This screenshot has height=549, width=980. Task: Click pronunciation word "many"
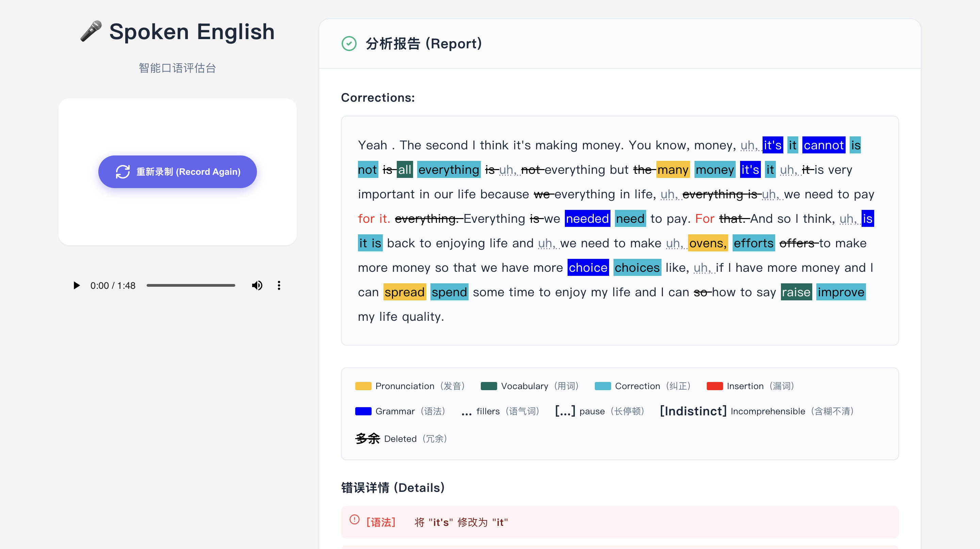[x=673, y=169]
